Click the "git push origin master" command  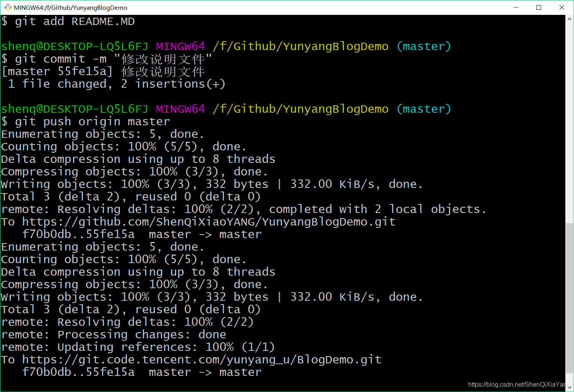point(85,122)
